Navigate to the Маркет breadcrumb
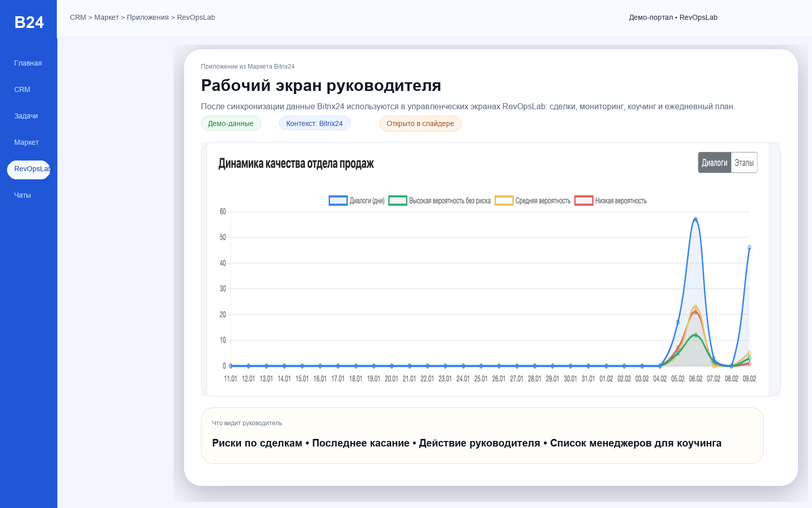This screenshot has height=508, width=812. coord(107,17)
